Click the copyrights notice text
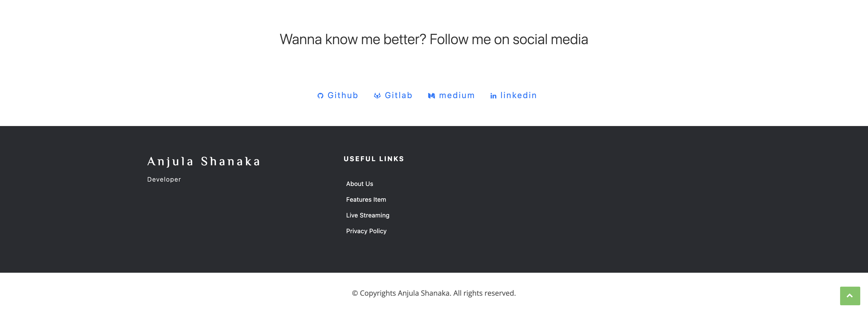 click(434, 293)
